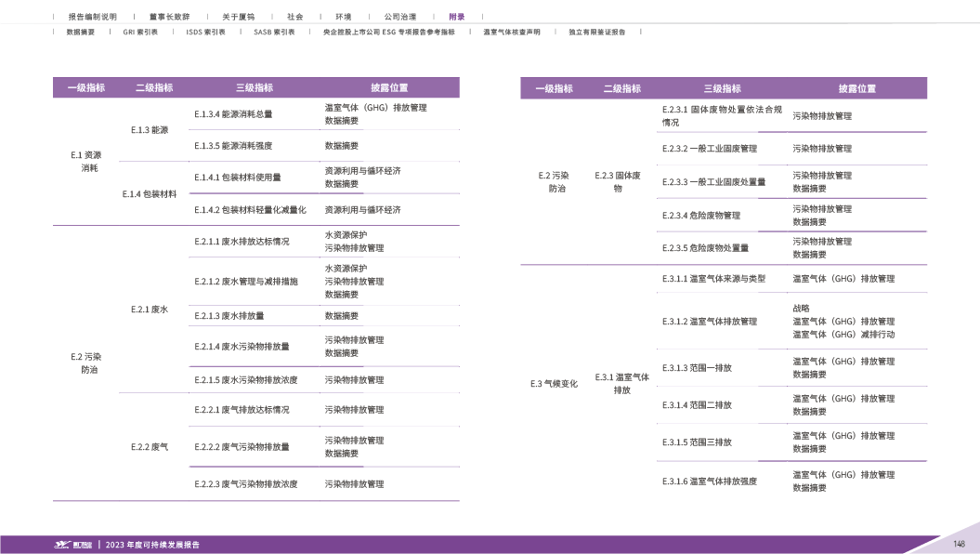
Task: Open the 报告编制说明 navigation tab
Action: click(x=92, y=17)
